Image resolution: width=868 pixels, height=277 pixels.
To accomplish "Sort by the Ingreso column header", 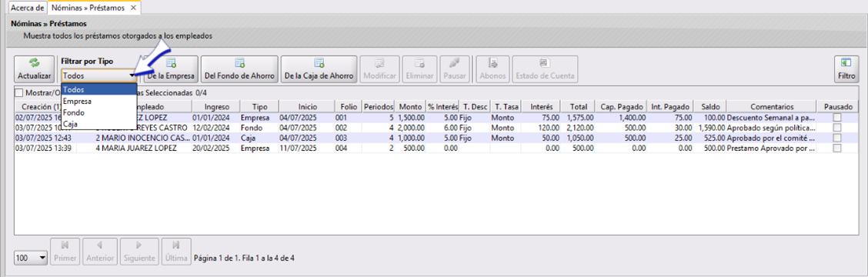I will 216,106.
